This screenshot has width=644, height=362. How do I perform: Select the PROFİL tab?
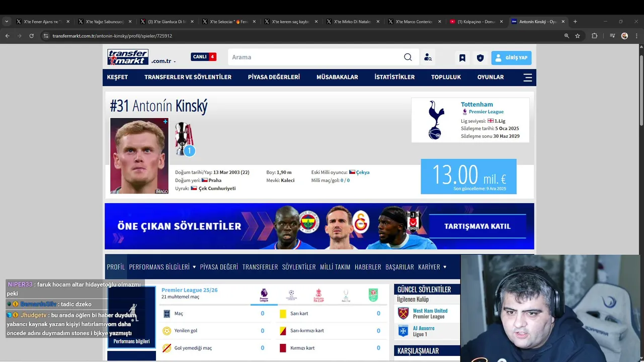pos(116,267)
